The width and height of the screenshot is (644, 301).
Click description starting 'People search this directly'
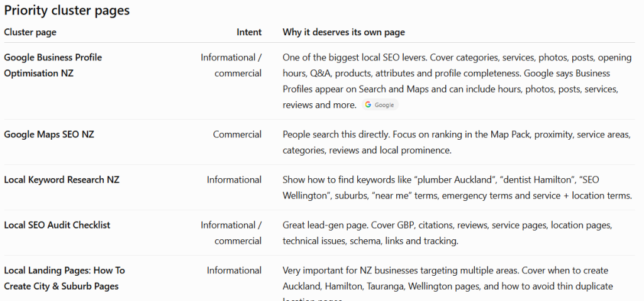457,142
